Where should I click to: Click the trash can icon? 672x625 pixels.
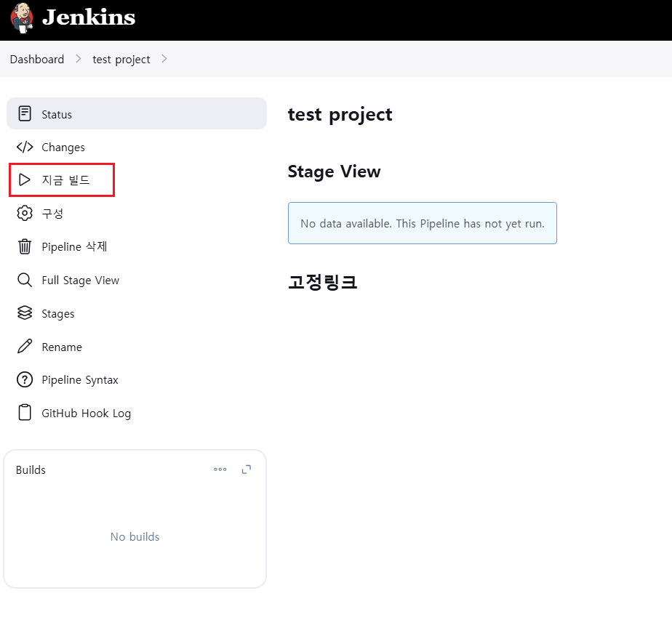point(25,246)
